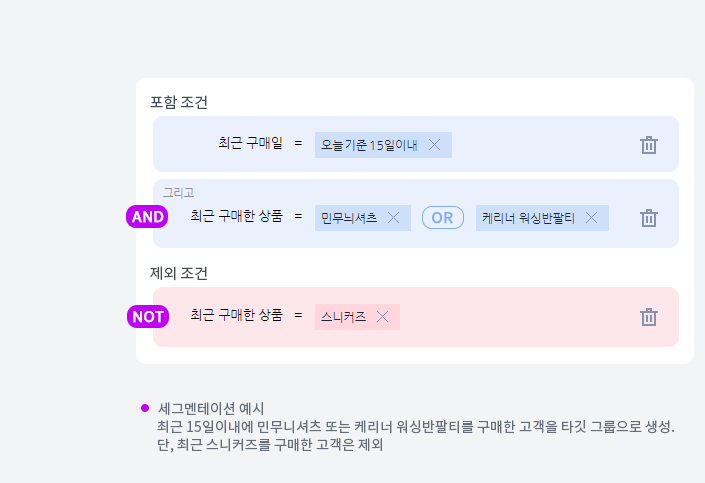Image resolution: width=705 pixels, height=483 pixels.
Task: Click the 케리너 워싱반팔티 tag label
Action: tap(528, 218)
